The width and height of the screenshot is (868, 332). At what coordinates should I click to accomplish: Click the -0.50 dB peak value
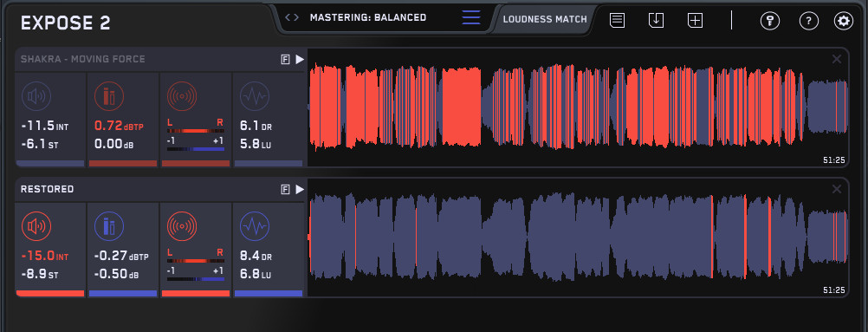tap(116, 275)
